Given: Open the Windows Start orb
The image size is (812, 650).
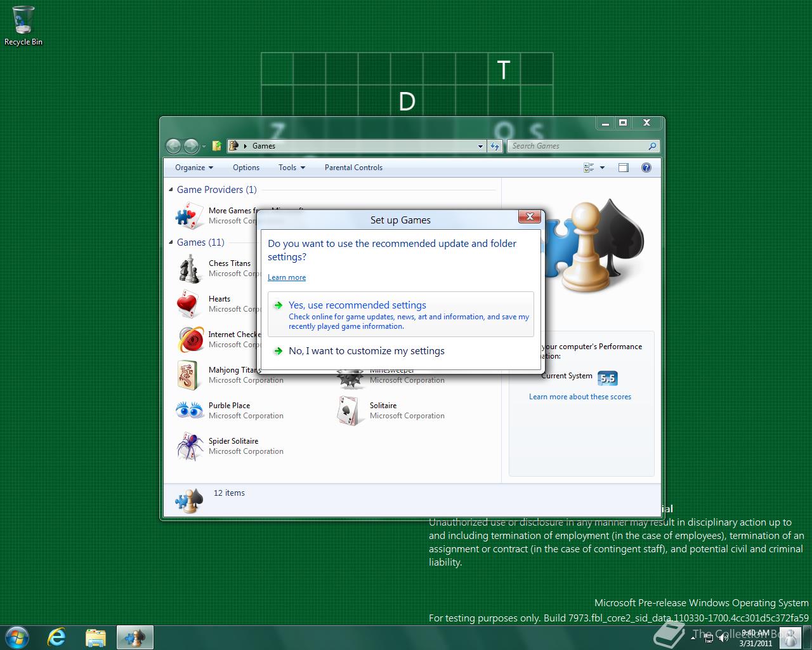Looking at the screenshot, I should pyautogui.click(x=16, y=637).
